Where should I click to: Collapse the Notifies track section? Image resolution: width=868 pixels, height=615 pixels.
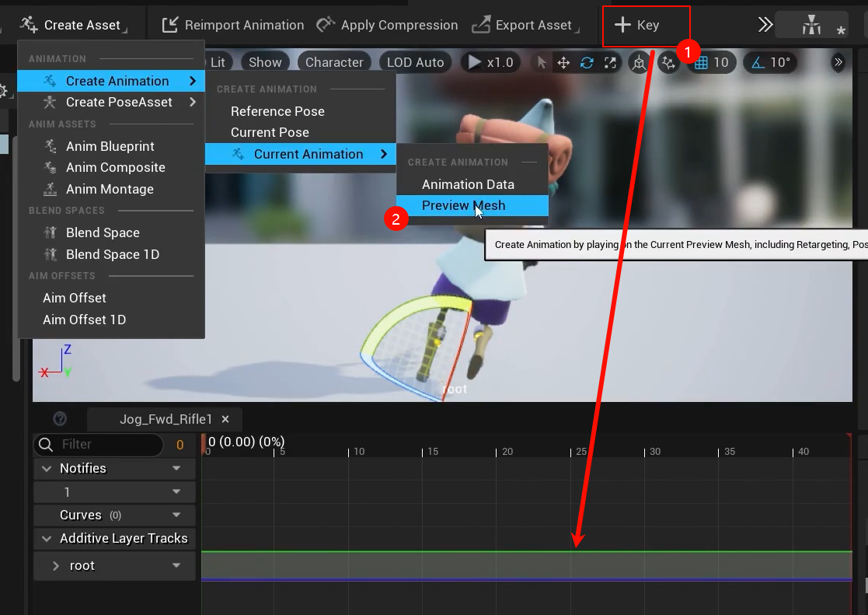coord(47,469)
